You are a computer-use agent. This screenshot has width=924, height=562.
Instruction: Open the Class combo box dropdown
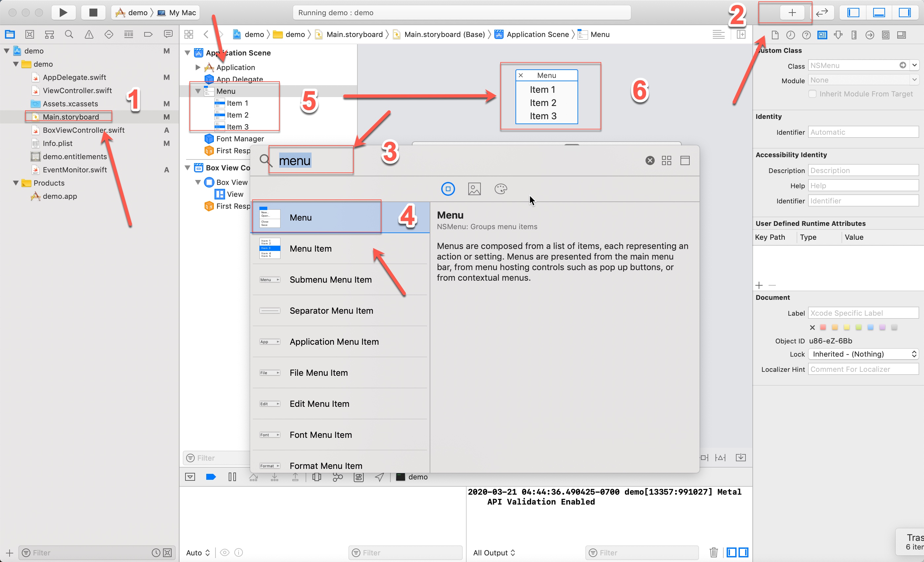coord(915,65)
